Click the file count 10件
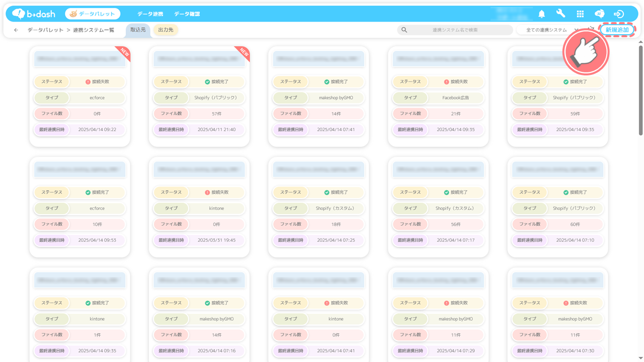Screen dimensions: 644x362 pyautogui.click(x=97, y=224)
